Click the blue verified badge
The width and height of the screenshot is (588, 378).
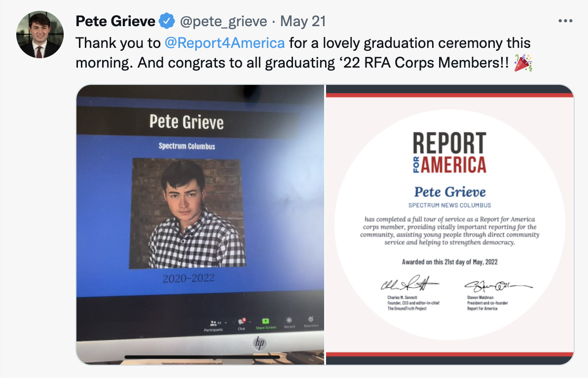(167, 22)
